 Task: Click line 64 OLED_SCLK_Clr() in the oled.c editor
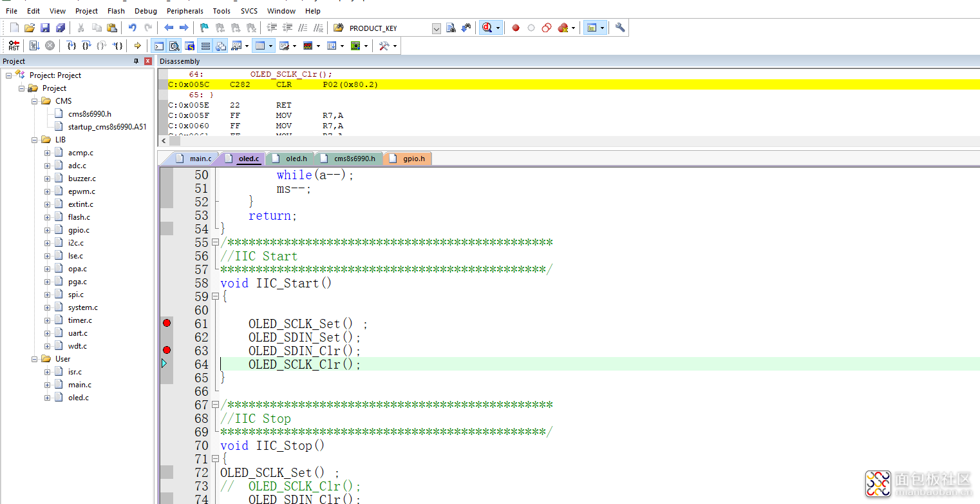point(305,364)
